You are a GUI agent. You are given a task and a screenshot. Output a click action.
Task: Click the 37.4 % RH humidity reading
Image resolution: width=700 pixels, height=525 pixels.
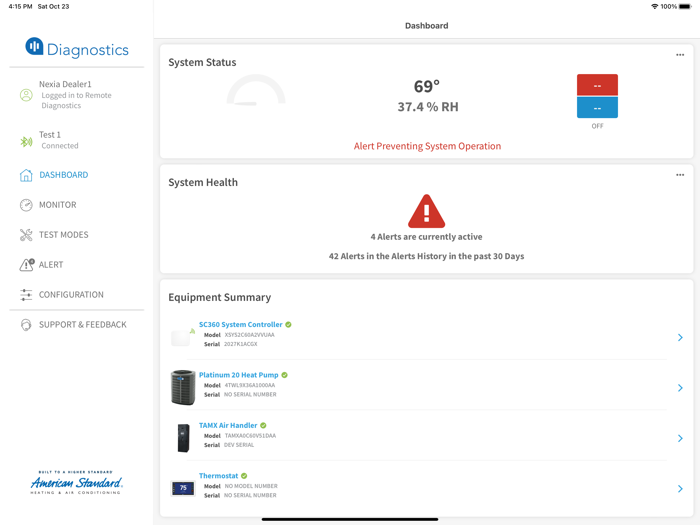coord(428,107)
